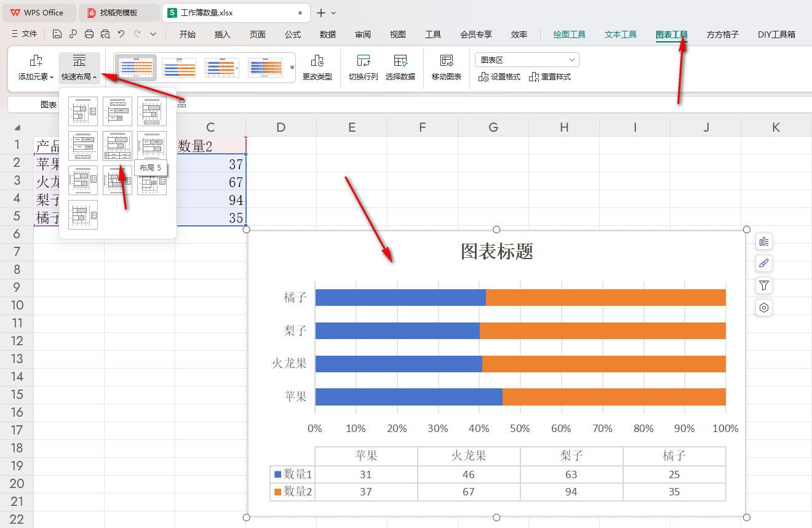Switch to the WPS Office home tab

[x=39, y=13]
